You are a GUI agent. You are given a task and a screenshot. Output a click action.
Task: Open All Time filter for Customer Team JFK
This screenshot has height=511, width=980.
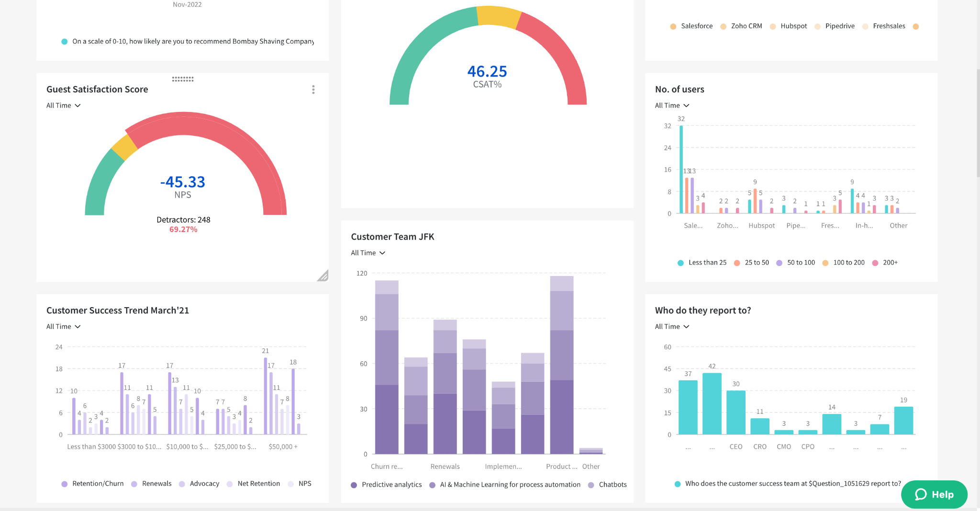pyautogui.click(x=368, y=253)
